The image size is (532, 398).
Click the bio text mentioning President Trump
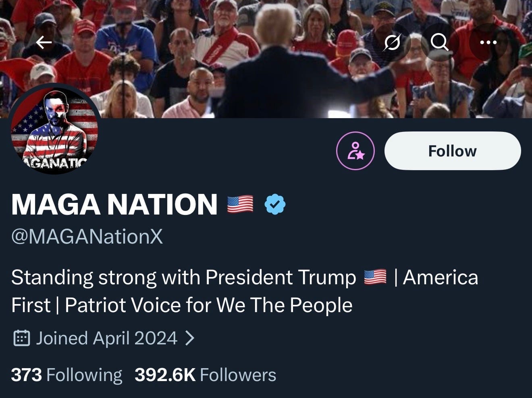[183, 277]
